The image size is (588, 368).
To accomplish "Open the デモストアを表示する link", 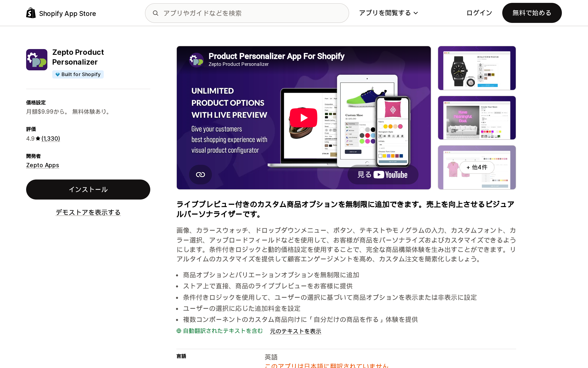I will 88,212.
